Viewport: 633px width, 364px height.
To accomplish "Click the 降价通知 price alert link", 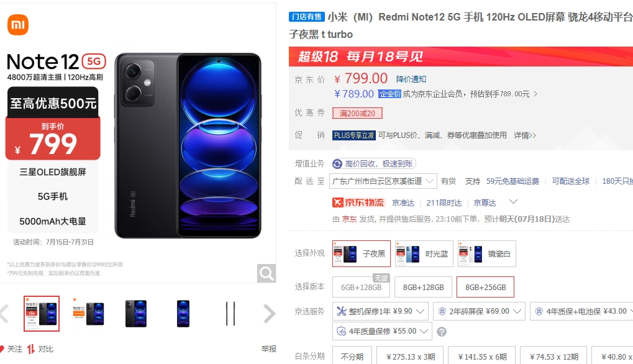I will [x=411, y=79].
